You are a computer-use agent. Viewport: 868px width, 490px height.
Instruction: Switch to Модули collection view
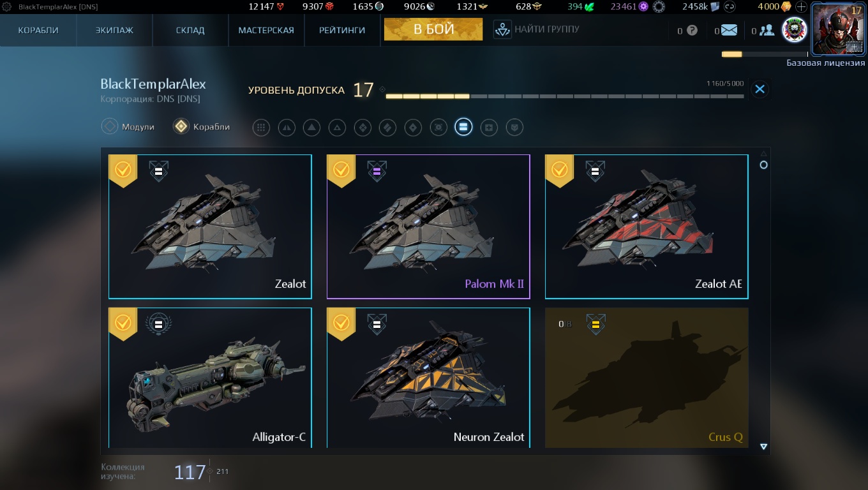128,127
